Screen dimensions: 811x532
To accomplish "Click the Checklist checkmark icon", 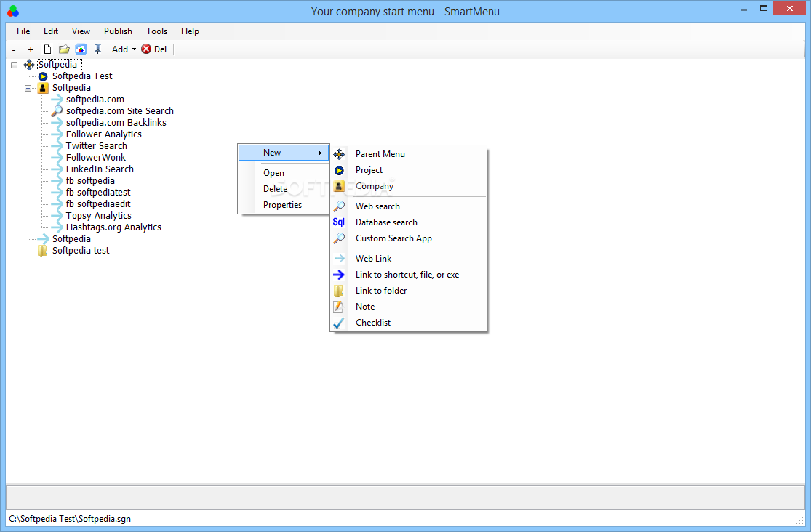I will 339,323.
